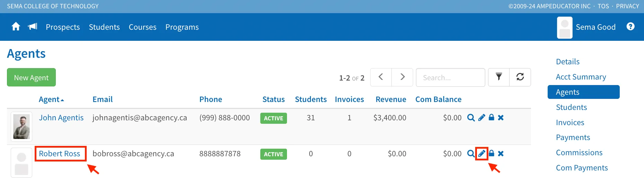Open the announcements megaphone icon
This screenshot has height=186, width=644.
(x=33, y=27)
